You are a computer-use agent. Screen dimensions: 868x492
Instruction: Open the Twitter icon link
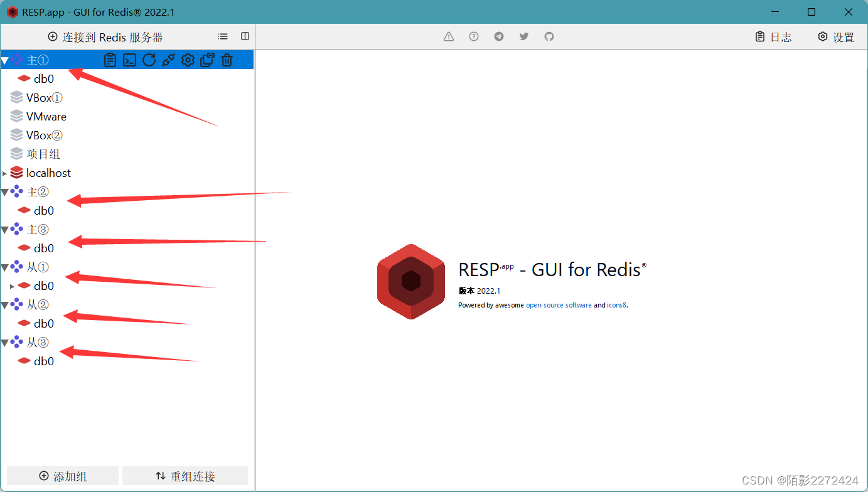(524, 36)
